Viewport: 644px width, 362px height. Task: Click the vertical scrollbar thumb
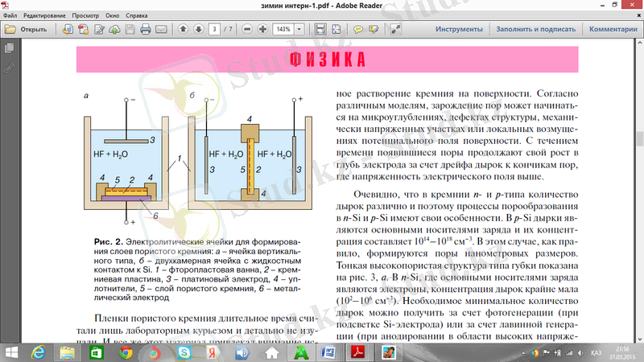click(x=640, y=138)
